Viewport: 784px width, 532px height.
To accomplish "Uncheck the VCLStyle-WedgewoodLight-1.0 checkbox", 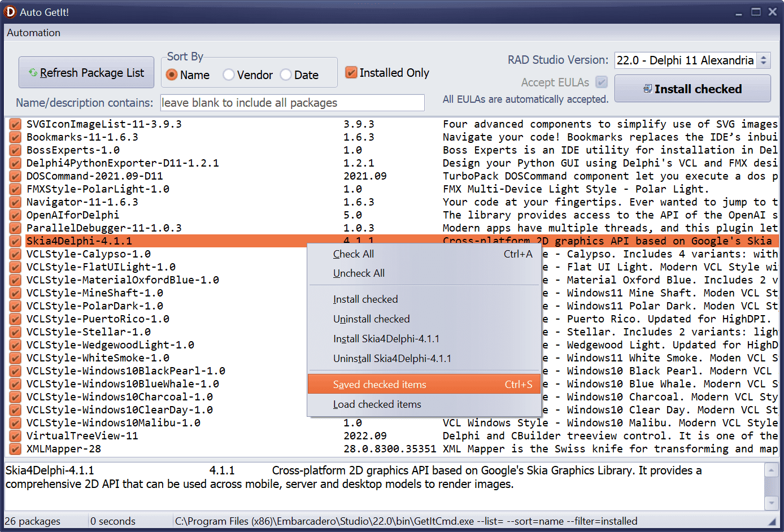I will (x=16, y=345).
